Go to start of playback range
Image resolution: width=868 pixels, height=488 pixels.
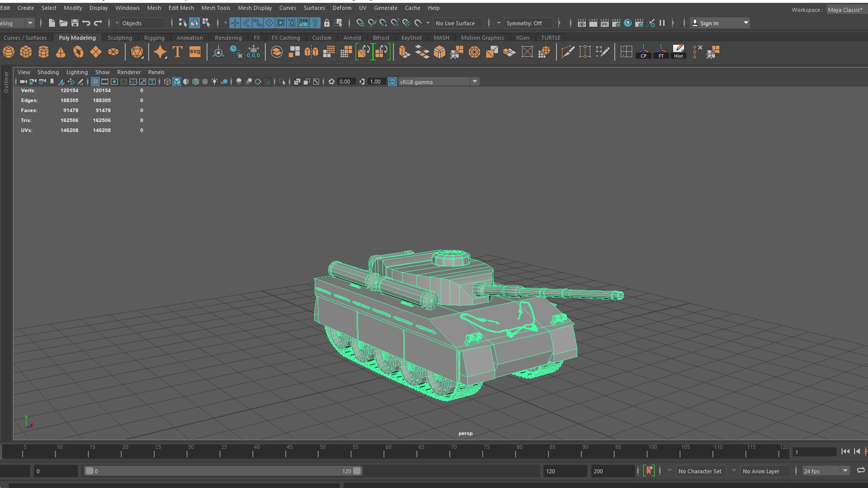[x=845, y=451]
